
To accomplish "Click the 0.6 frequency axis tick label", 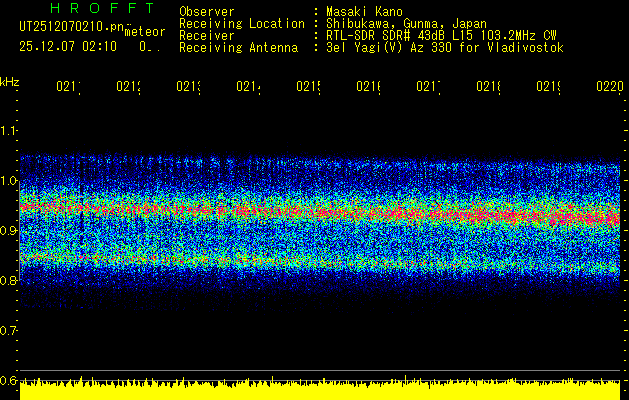I will click(x=9, y=380).
